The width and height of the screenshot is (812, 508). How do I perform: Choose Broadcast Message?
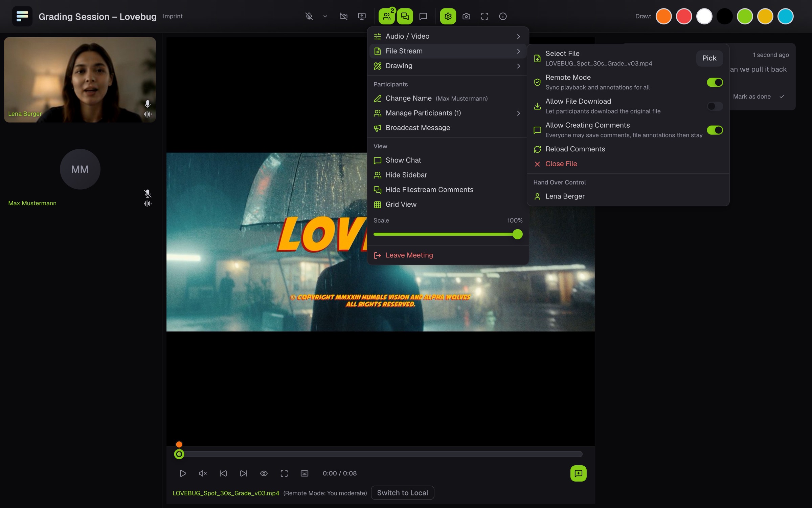pos(448,128)
